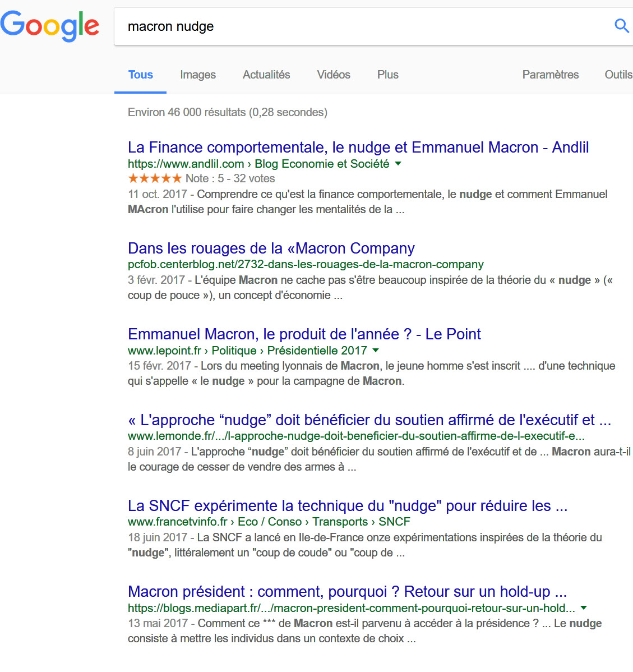The image size is (633, 672).
Task: Click the five-star rating for the Andlil result
Action: coord(155,178)
